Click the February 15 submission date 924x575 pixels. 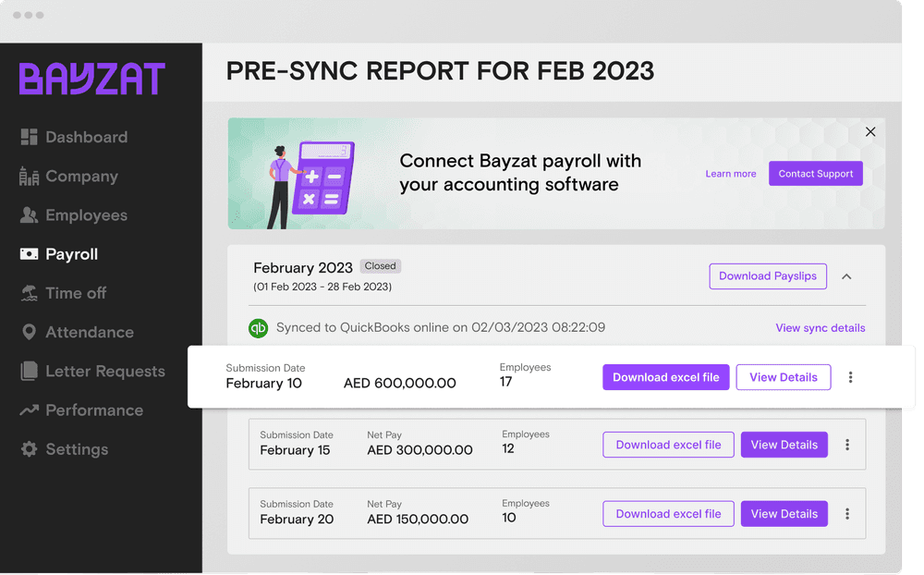[x=296, y=450]
